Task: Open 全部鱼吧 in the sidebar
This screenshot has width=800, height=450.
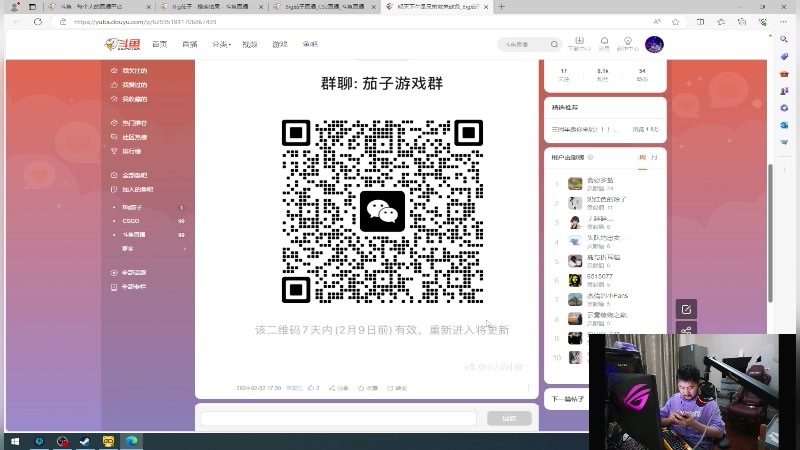Action: [130, 175]
